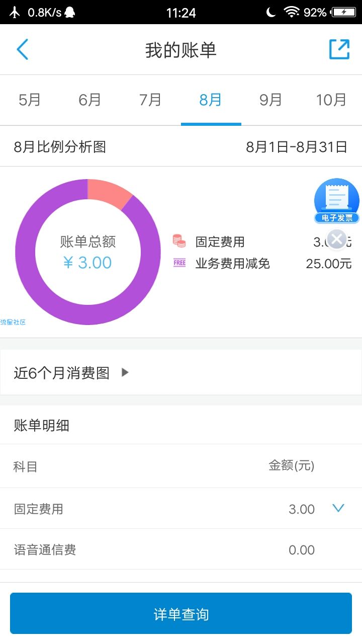The height and width of the screenshot is (644, 362).
Task: Tap the share/export icon
Action: tap(339, 49)
